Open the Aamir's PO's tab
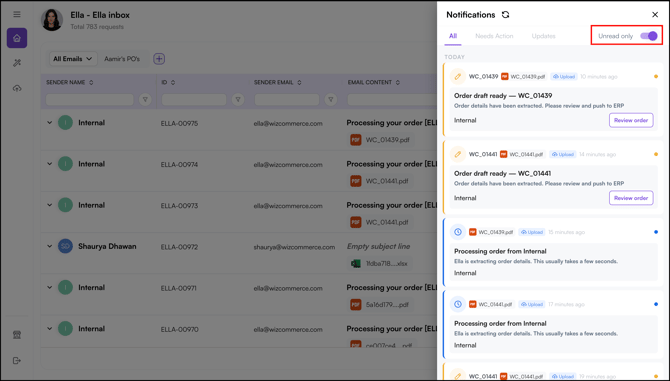The height and width of the screenshot is (381, 670). coord(122,59)
